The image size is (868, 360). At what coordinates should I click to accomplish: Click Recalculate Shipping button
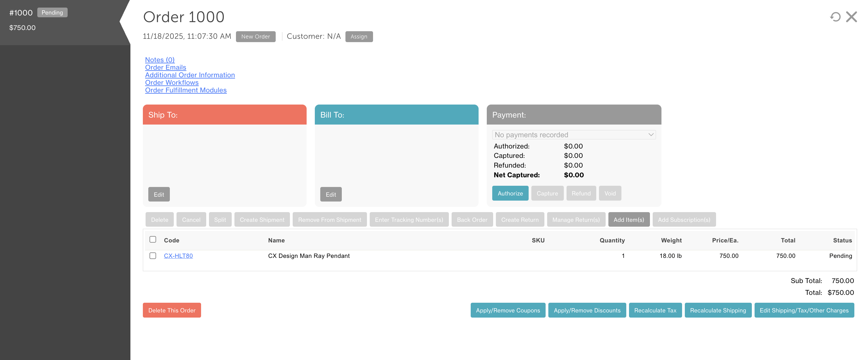(x=718, y=310)
